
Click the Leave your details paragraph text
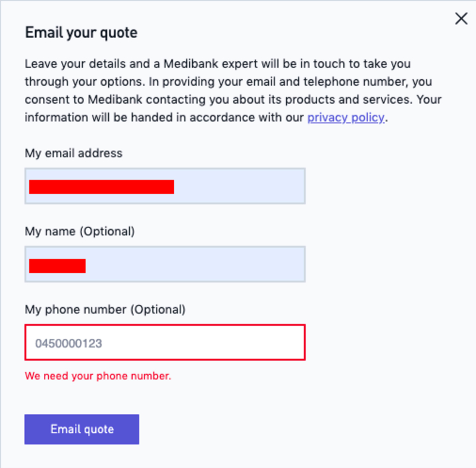pos(233,91)
